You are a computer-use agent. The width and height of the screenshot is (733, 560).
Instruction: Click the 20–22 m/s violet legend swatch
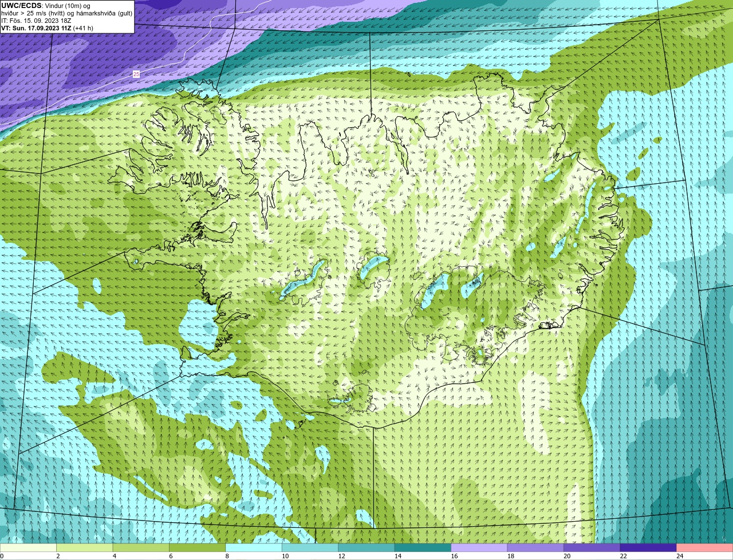point(592,548)
